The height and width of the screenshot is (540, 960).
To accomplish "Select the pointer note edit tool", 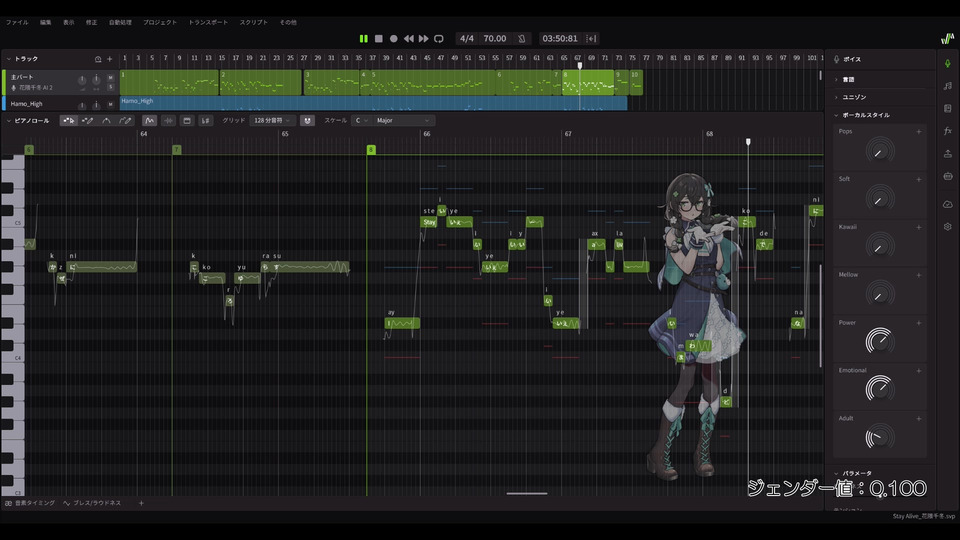I will 69,121.
